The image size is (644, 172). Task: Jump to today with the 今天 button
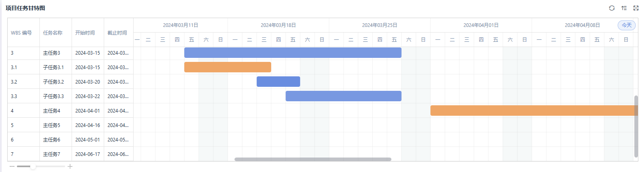pyautogui.click(x=626, y=25)
